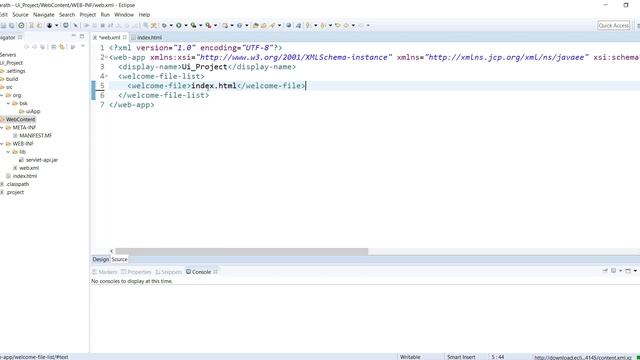This screenshot has width=640, height=360.
Task: Click the Skip All Breakpoints toolbar icon
Action: pos(76,25)
